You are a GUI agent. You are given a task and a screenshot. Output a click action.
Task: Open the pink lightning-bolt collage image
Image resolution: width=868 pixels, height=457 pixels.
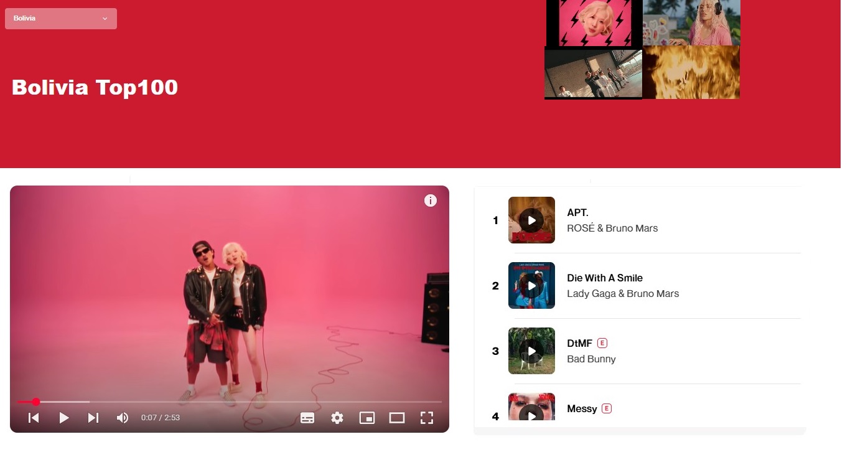point(594,23)
